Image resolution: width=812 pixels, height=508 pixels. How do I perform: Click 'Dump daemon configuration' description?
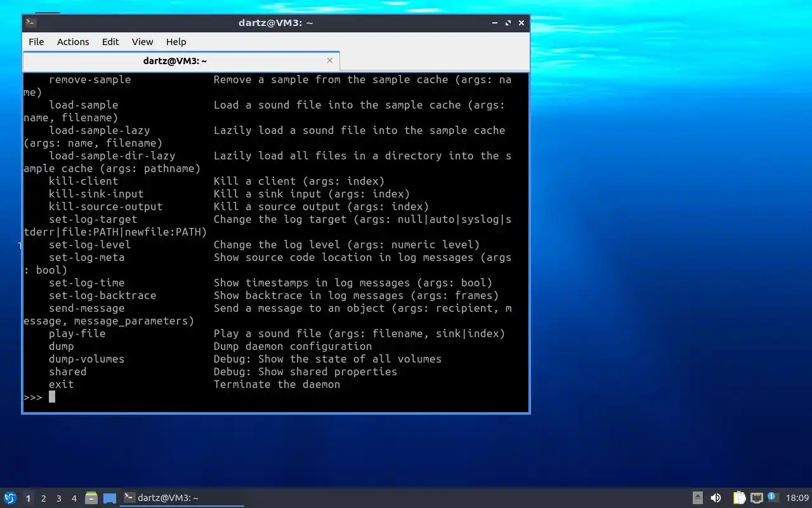click(293, 346)
